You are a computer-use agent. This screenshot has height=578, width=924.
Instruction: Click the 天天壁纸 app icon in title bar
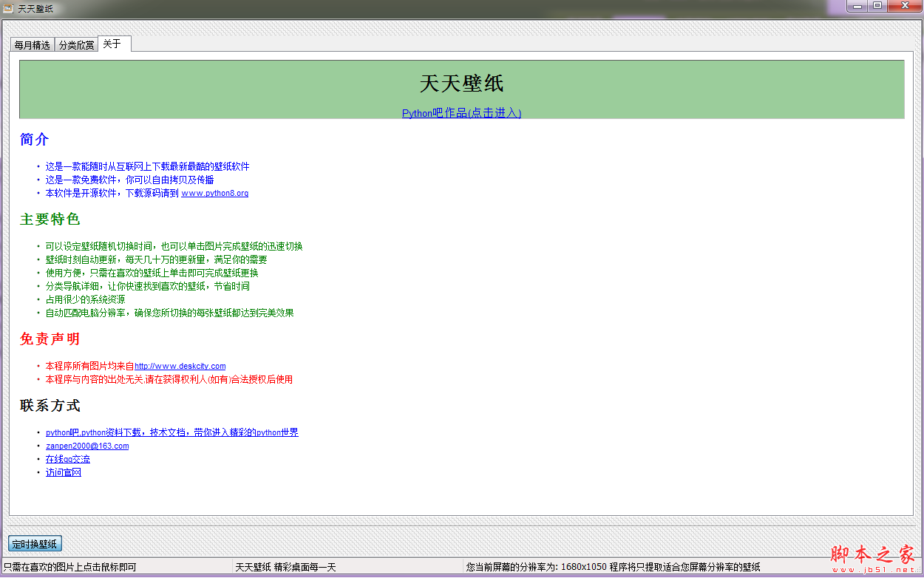point(8,8)
